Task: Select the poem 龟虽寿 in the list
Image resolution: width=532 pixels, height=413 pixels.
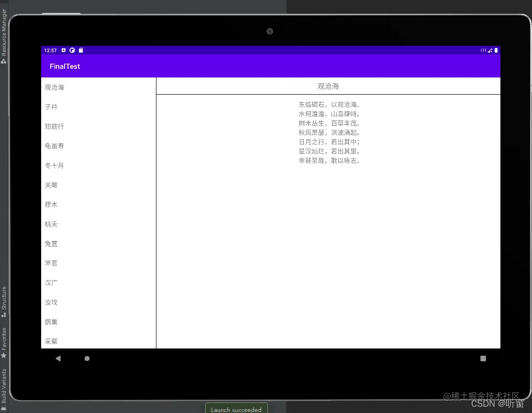Action: (x=99, y=146)
